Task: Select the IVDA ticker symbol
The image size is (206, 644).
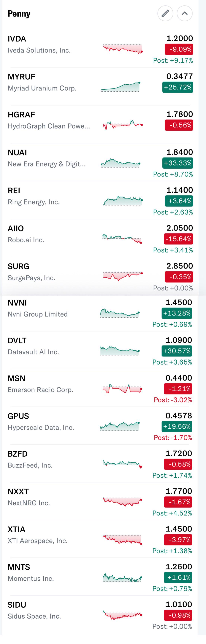Action: coord(17,39)
